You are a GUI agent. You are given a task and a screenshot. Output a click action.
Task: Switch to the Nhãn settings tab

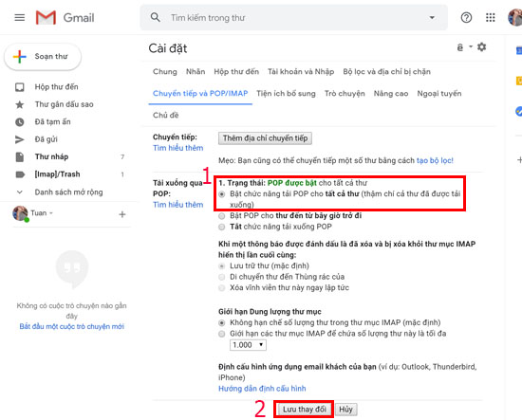[x=196, y=72]
